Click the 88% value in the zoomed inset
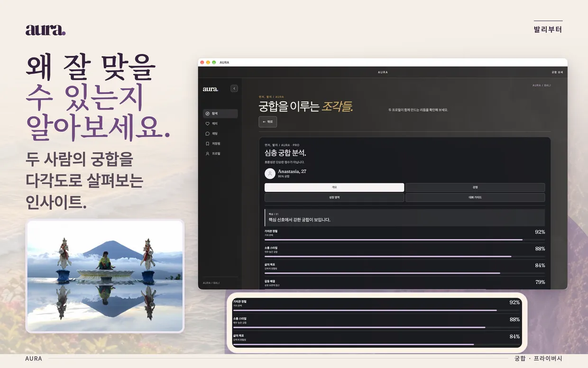Viewport: 588px width, 368px height. pos(514,320)
